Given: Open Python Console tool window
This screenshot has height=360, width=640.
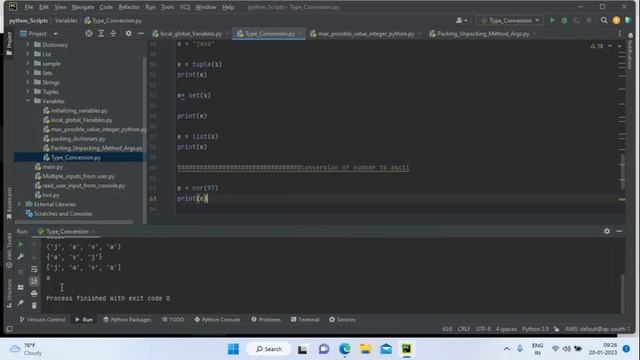Looking at the screenshot, I should pos(217,320).
